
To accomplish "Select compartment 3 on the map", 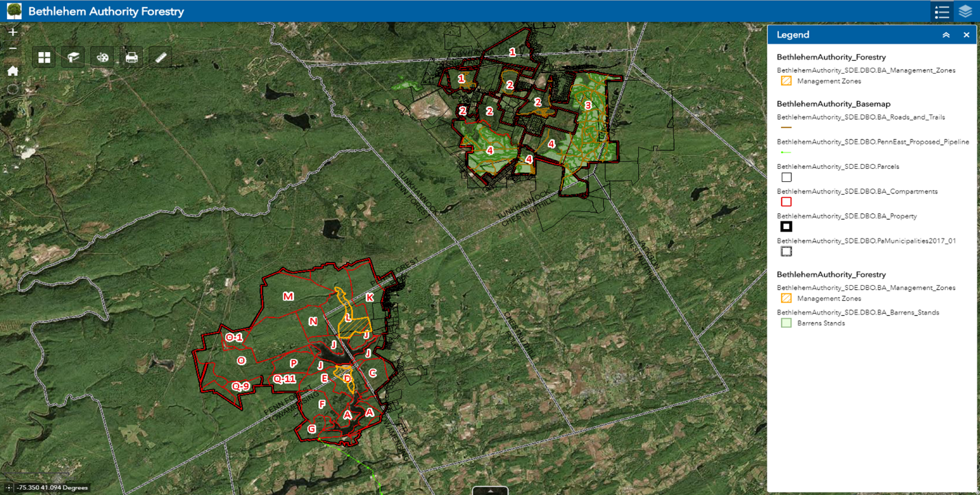I will [x=587, y=106].
